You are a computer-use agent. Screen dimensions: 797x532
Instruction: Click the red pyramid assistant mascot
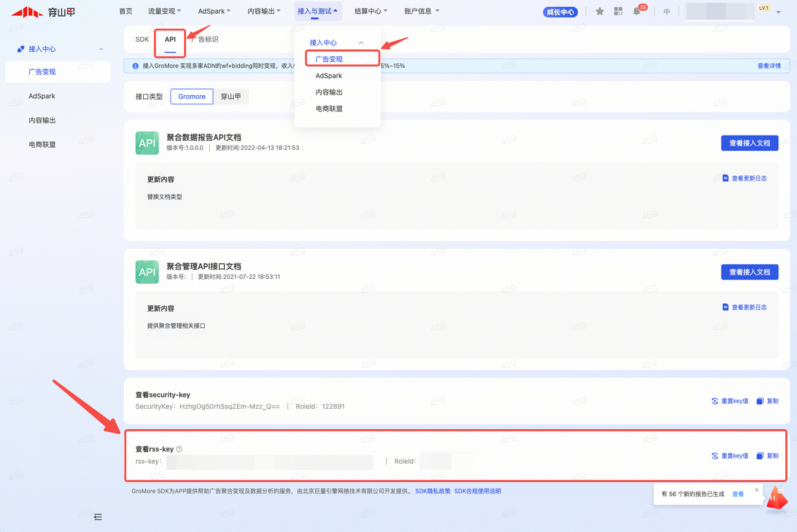pos(776,498)
